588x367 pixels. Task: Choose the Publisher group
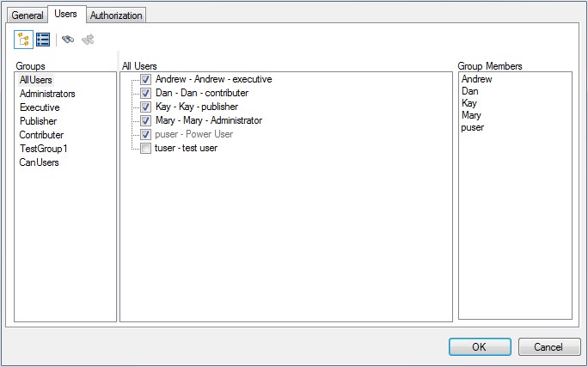[38, 121]
